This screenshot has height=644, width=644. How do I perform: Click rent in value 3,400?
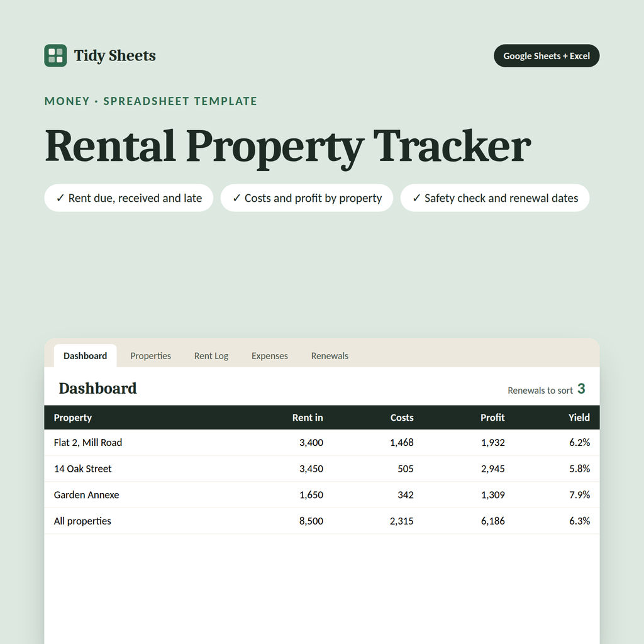[x=311, y=442]
